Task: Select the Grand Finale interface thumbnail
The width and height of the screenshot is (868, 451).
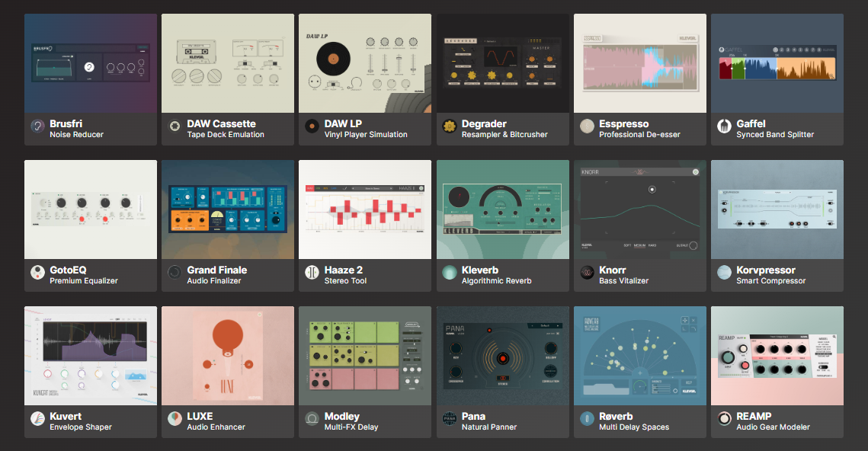Action: (x=228, y=210)
